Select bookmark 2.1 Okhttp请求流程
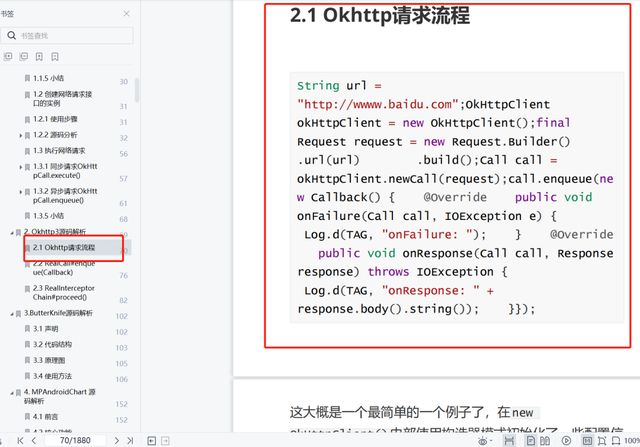This screenshot has width=640, height=447. tap(64, 248)
